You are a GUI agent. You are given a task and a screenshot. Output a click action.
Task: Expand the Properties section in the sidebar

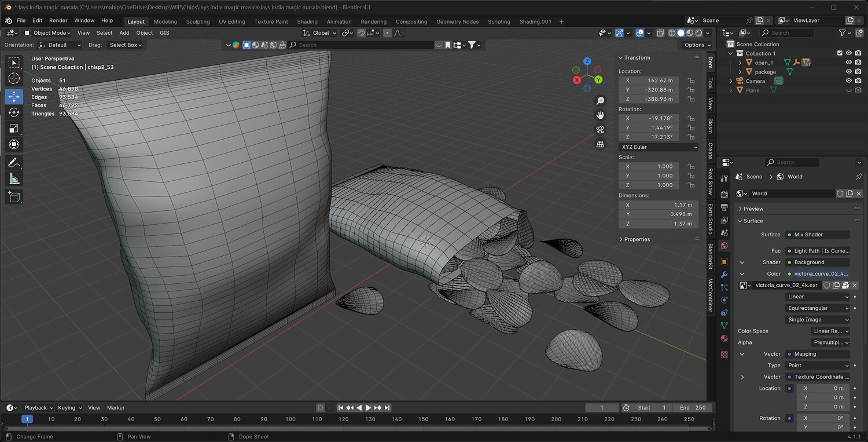click(x=636, y=239)
